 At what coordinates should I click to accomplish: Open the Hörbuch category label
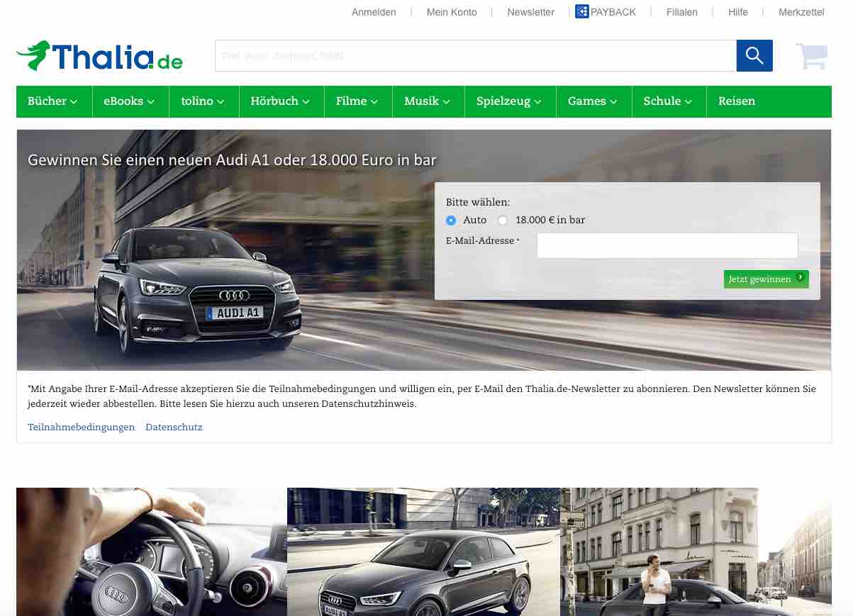tap(274, 101)
